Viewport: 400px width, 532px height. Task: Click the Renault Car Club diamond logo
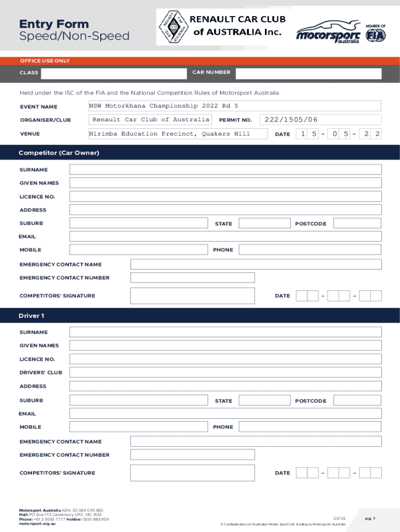coord(172,27)
